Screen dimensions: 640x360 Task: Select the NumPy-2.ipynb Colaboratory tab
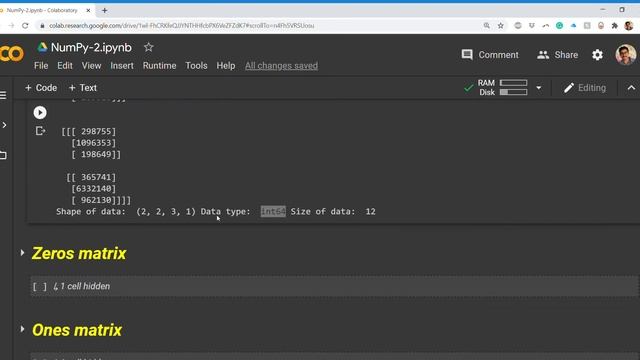[42, 10]
